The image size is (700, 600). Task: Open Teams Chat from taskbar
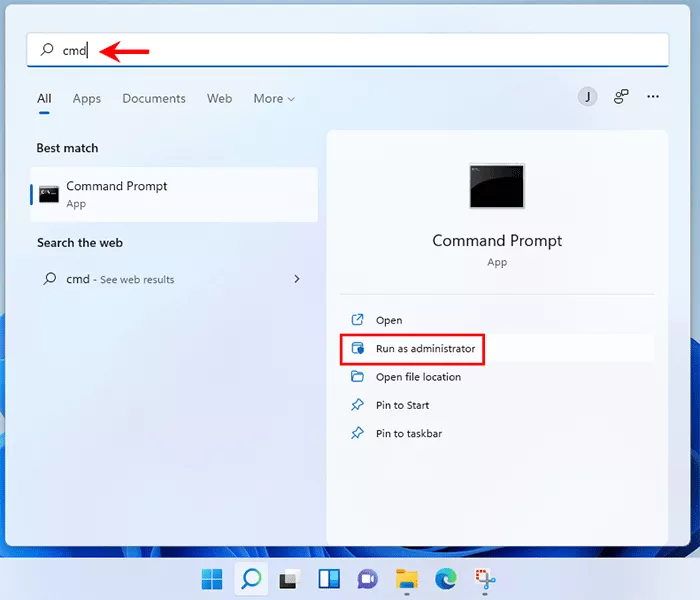[x=367, y=579]
